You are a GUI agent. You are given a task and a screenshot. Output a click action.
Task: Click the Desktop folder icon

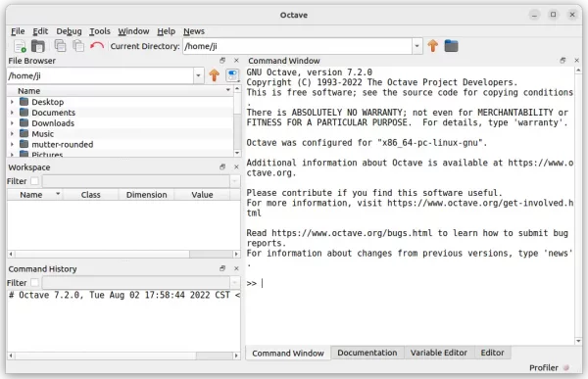(x=24, y=102)
